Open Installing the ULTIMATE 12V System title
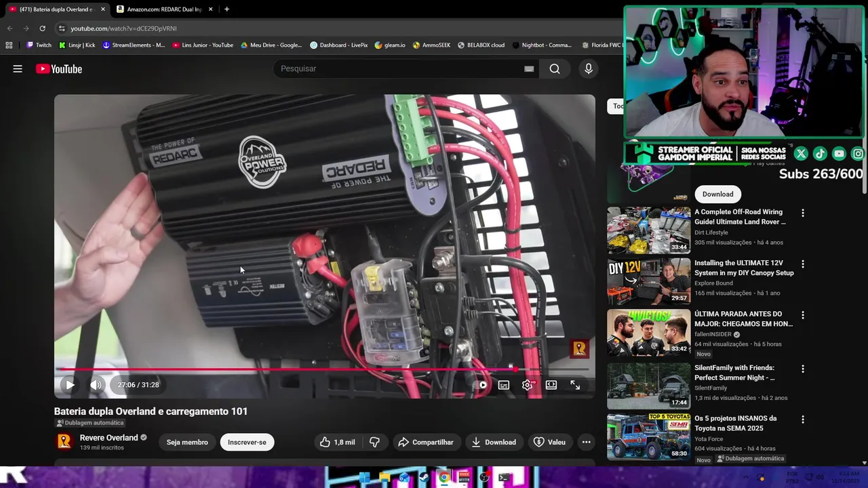868x488 pixels. pos(744,268)
